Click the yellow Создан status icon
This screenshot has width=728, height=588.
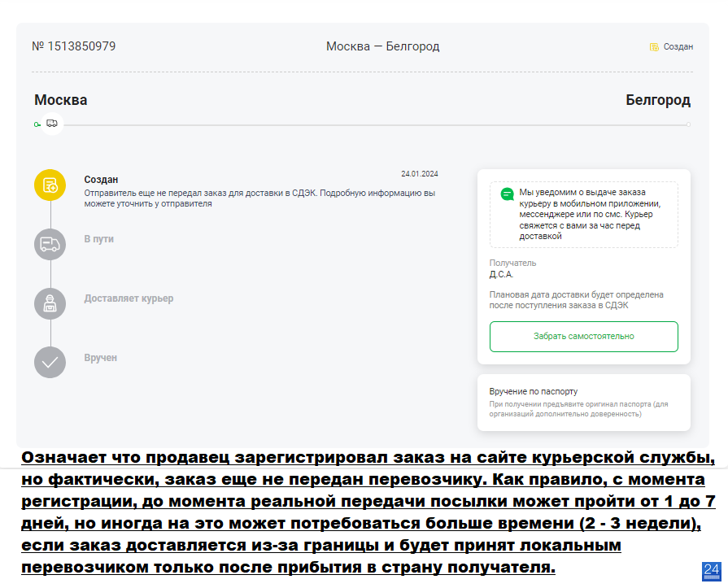click(x=50, y=185)
